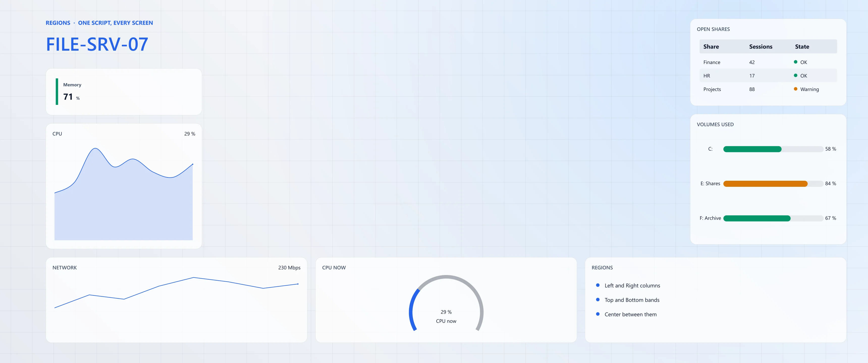Select the Projects share row name
The width and height of the screenshot is (868, 363).
pyautogui.click(x=712, y=89)
